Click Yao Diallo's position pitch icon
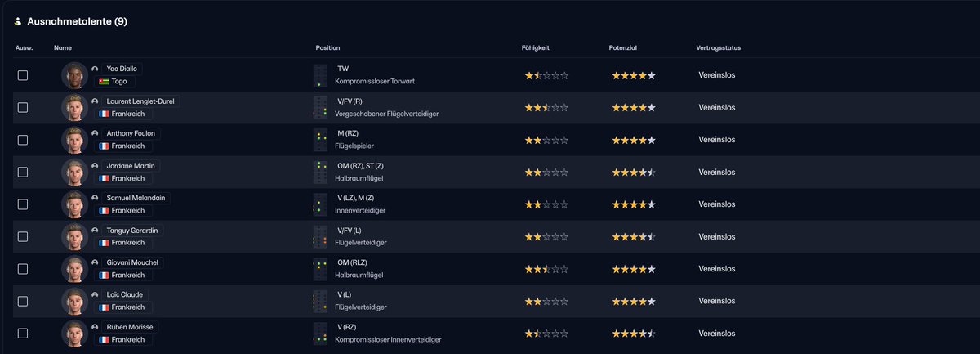The image size is (980, 354). point(320,75)
